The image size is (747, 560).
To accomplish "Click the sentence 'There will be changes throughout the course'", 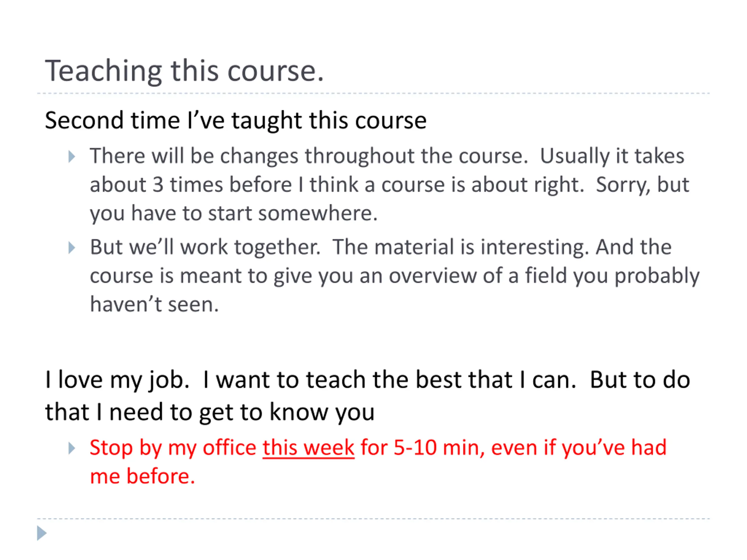I will tap(309, 156).
